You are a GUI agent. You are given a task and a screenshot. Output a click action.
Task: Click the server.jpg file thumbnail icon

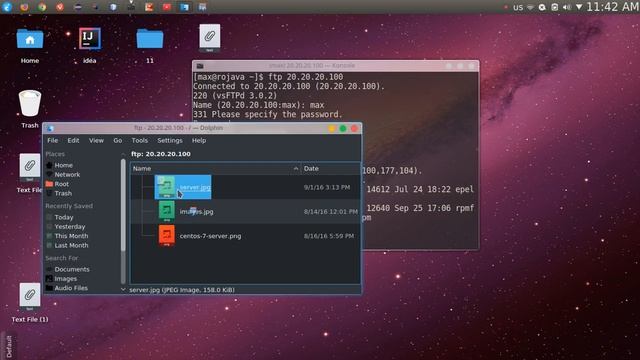click(x=167, y=187)
